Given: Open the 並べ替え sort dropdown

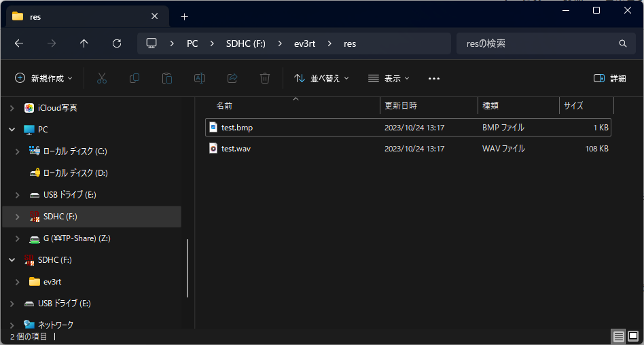Looking at the screenshot, I should [x=321, y=79].
